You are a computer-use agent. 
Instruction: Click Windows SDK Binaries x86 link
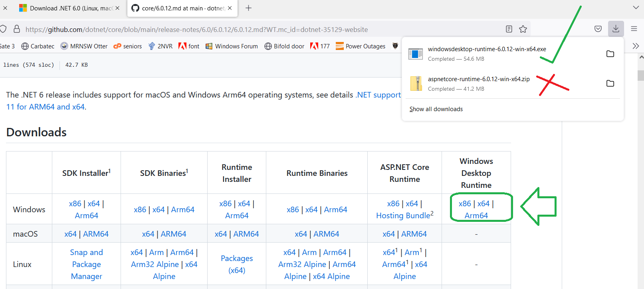point(140,209)
